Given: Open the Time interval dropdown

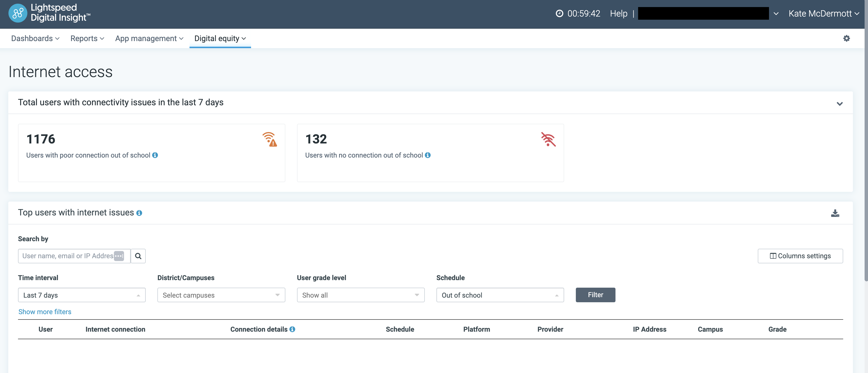Looking at the screenshot, I should click(81, 295).
